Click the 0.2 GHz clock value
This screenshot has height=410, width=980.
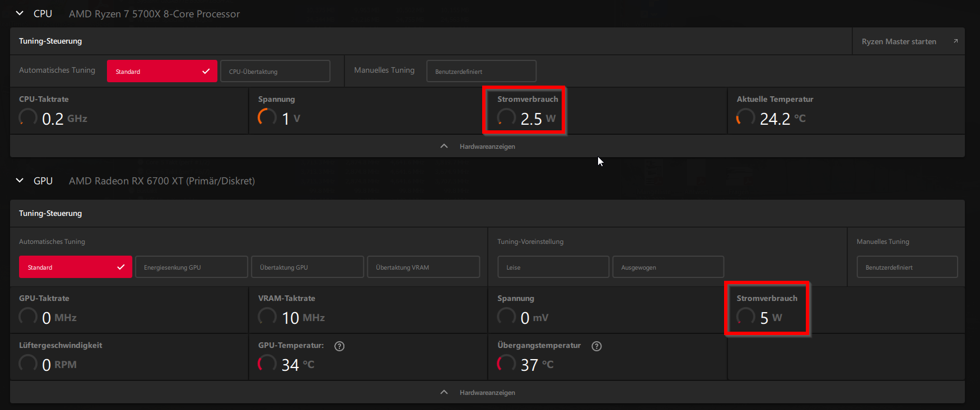[64, 119]
